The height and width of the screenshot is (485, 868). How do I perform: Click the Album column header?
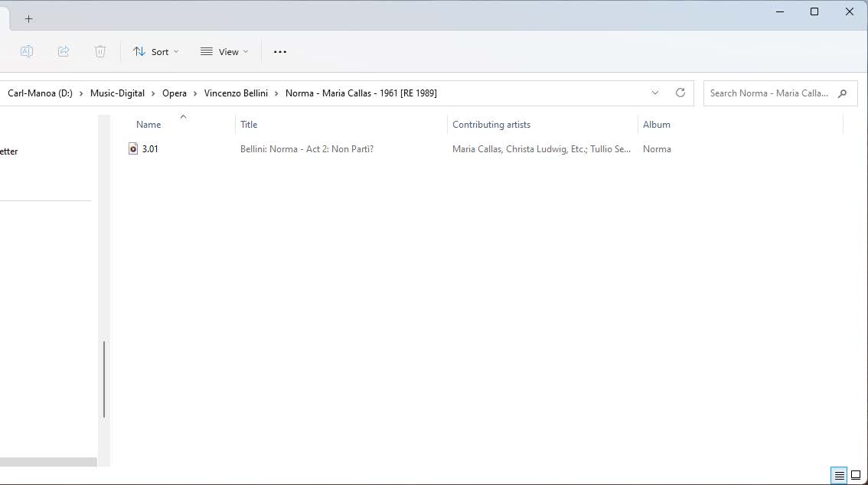[657, 125]
